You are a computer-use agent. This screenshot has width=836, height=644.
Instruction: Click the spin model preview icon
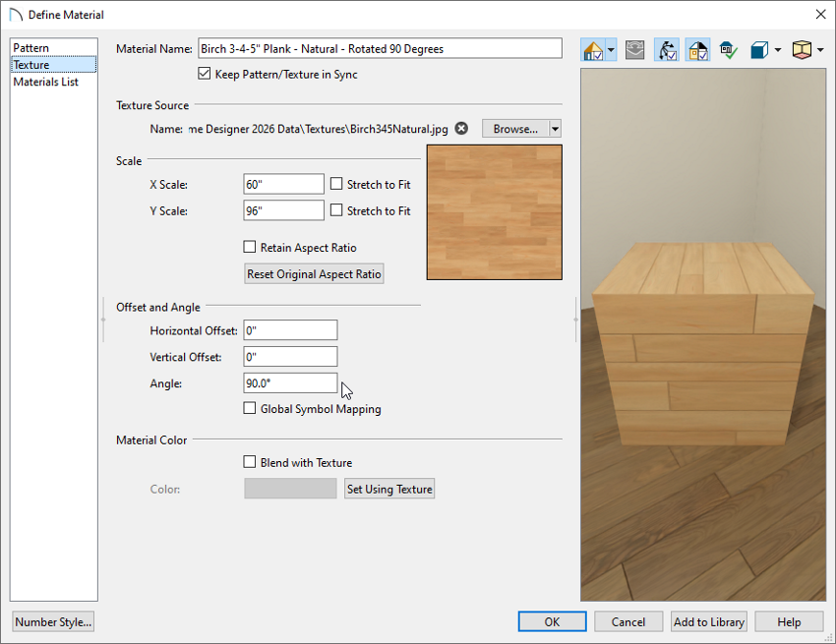(634, 49)
